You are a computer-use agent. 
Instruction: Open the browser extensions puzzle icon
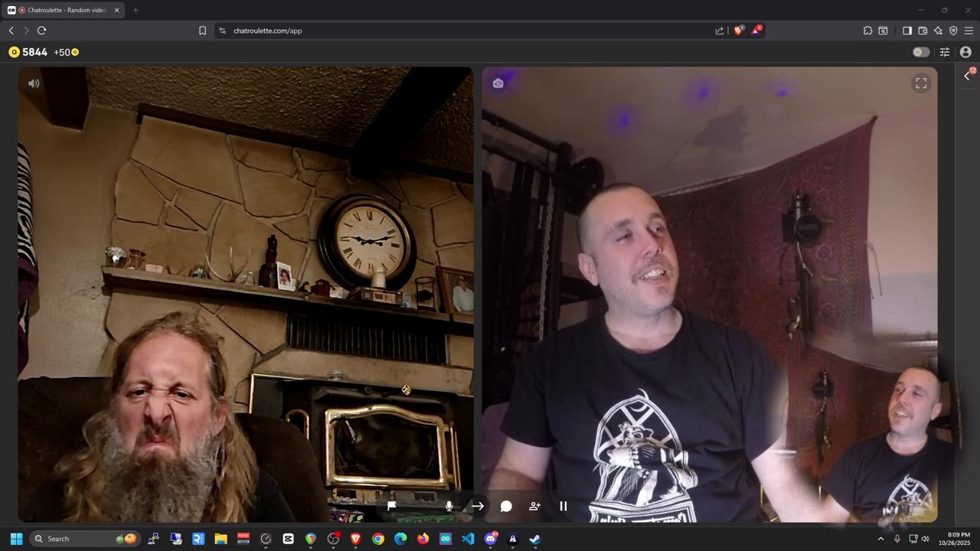pos(867,31)
